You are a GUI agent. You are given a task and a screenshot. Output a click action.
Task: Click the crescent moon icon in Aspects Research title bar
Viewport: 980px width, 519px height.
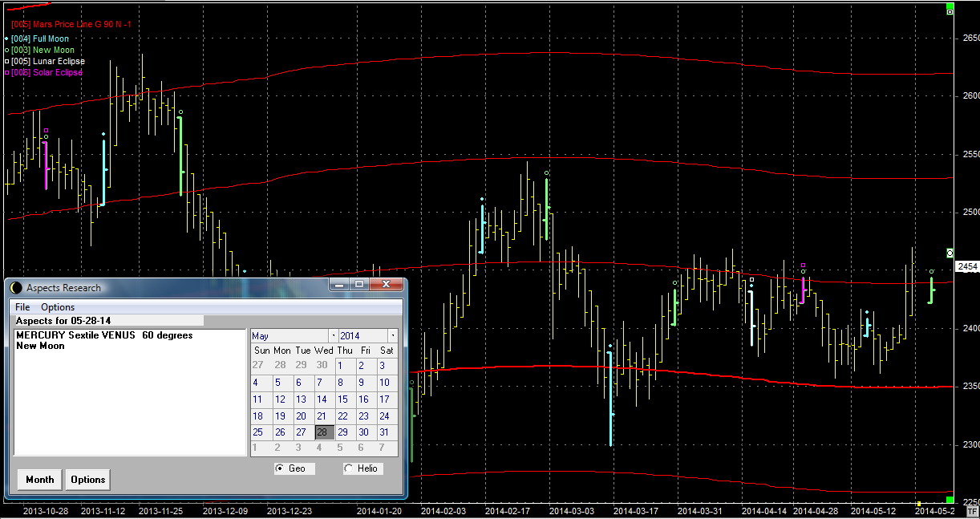[17, 287]
